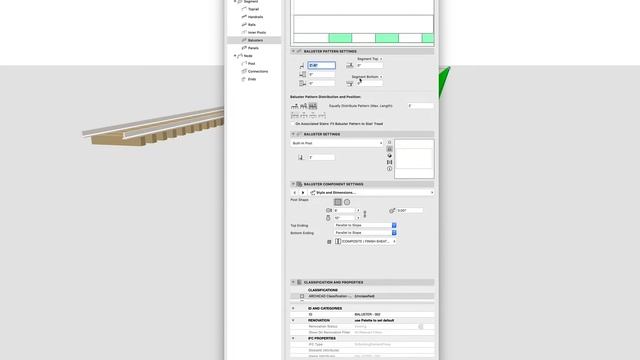Click the Renovation Status row
Screen dimensions: 640x360
click(362, 327)
